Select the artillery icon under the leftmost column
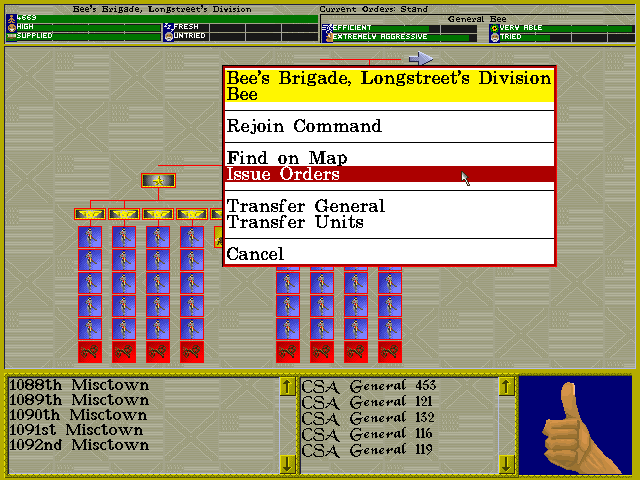 (90, 352)
